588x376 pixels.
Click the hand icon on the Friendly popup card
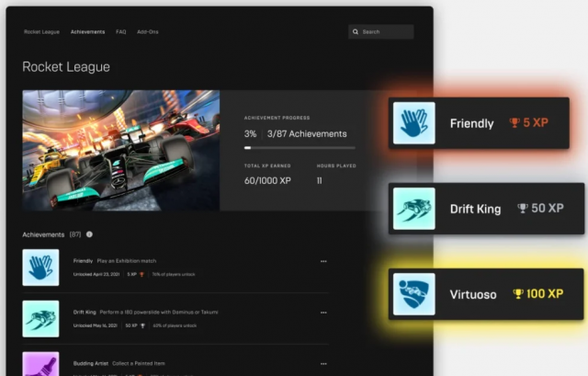414,123
